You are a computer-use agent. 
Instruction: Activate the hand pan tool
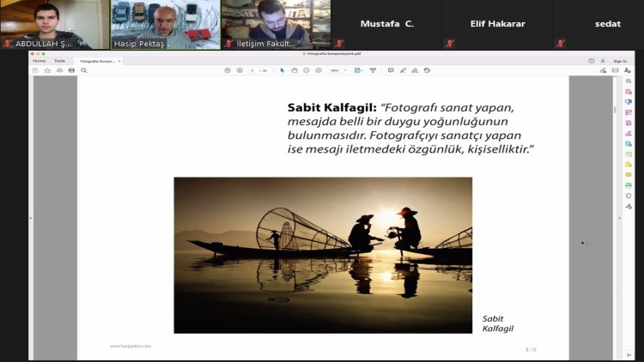click(x=294, y=70)
